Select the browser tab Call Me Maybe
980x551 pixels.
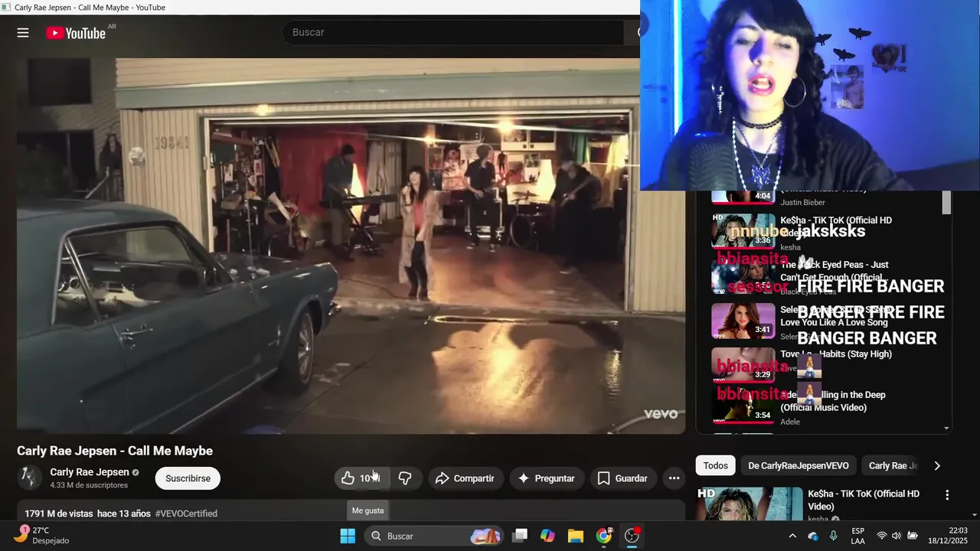(x=84, y=8)
